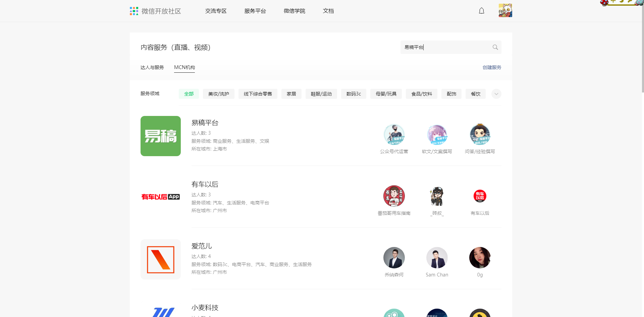644x317 pixels.
Task: Click the 乔纳森何 profile photo
Action: coord(394,258)
